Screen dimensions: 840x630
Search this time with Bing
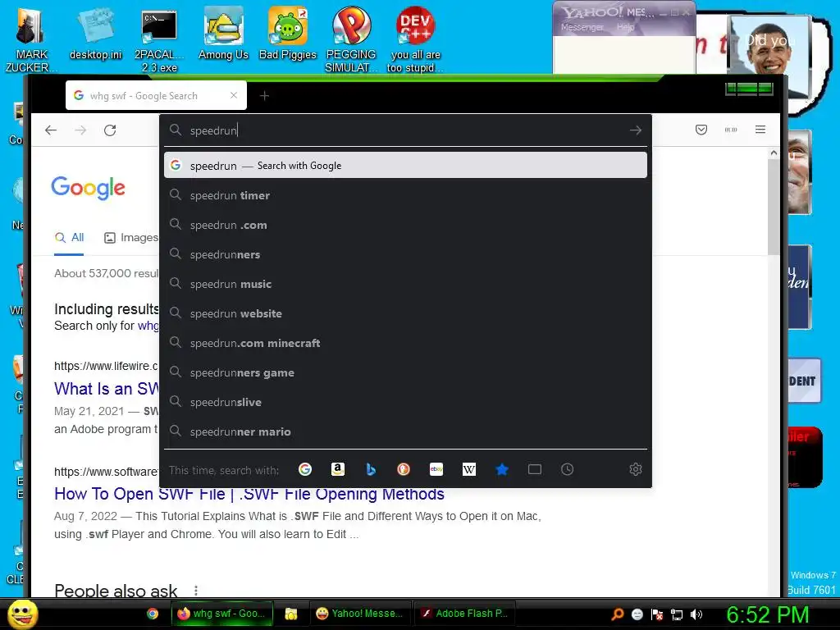(x=370, y=469)
